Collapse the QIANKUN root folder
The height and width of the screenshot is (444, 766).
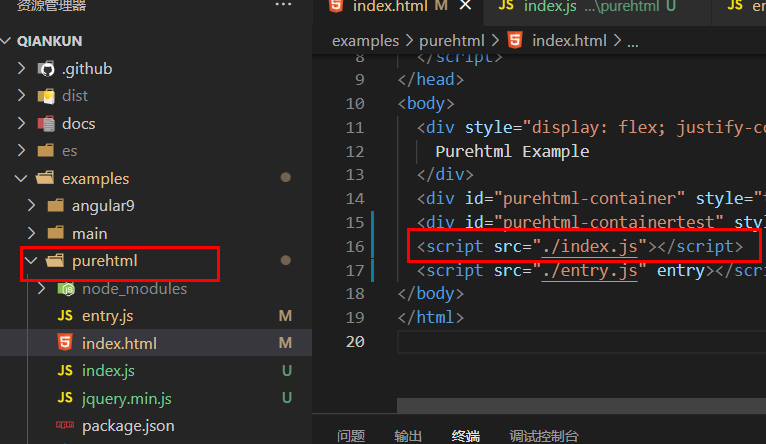tap(6, 41)
